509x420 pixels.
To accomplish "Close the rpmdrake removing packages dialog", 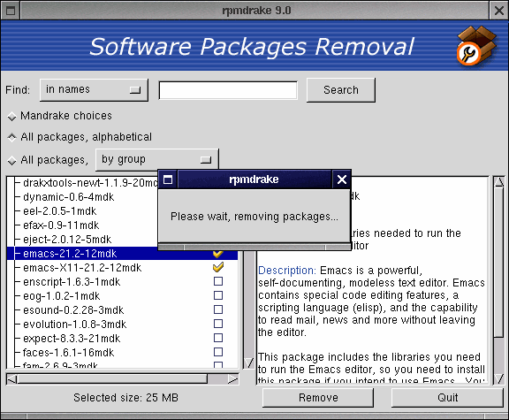I will click(342, 179).
